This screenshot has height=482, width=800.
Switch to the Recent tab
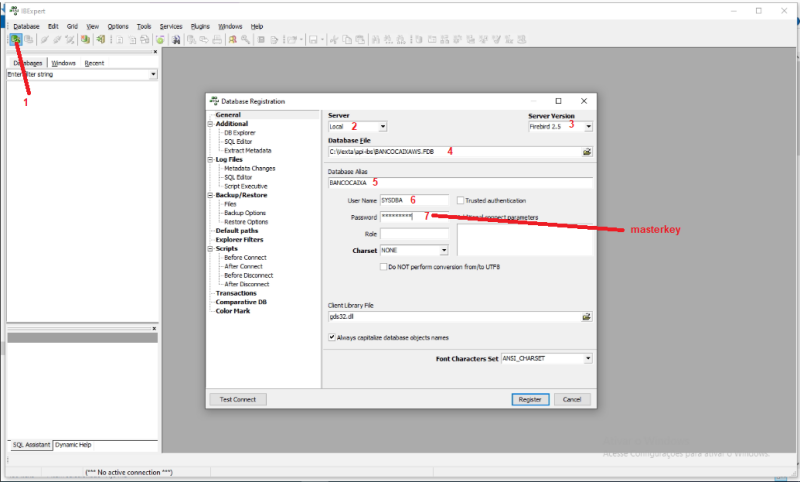pos(94,62)
